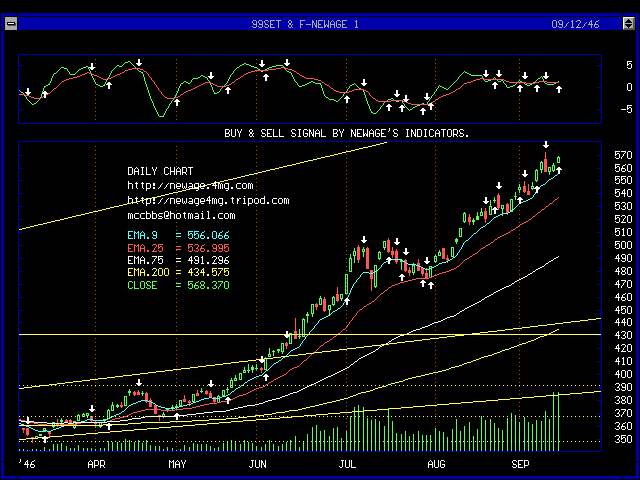Click the 500 price axis label
The height and width of the screenshot is (480, 640).
(x=623, y=245)
